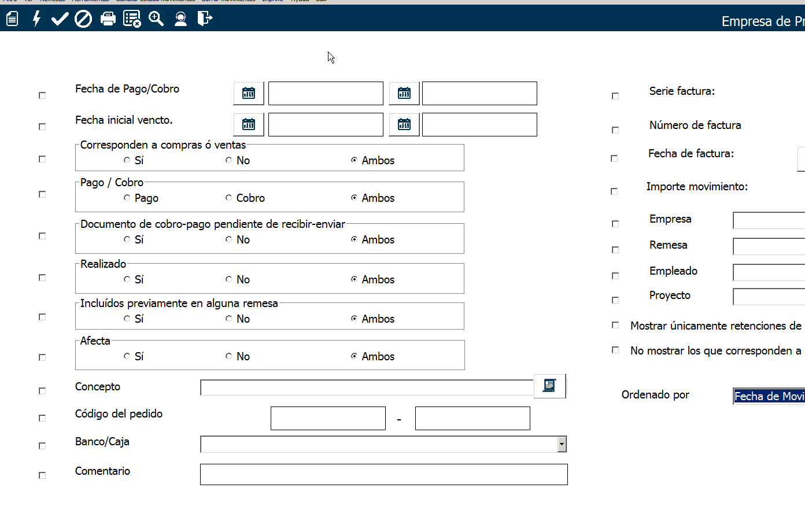
Task: Click the magnifying glass zoom icon
Action: (x=156, y=19)
